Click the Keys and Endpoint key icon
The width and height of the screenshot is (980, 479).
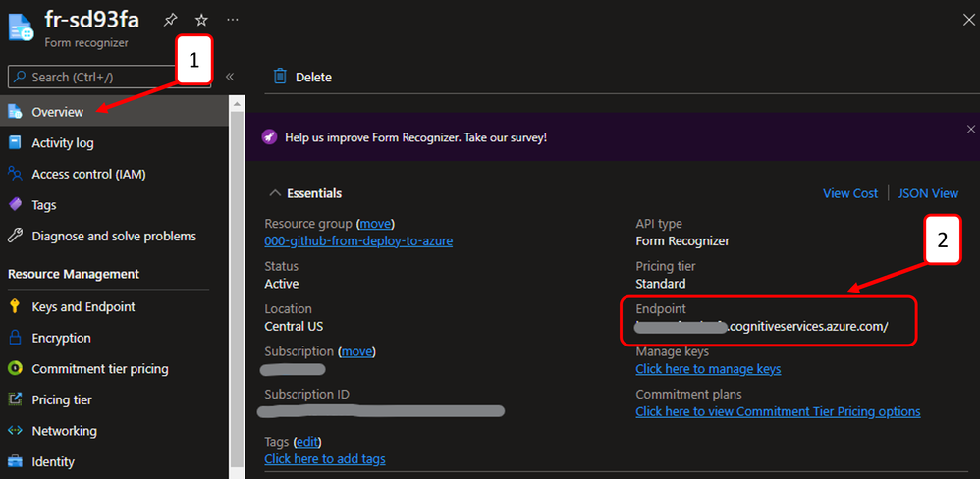point(15,306)
